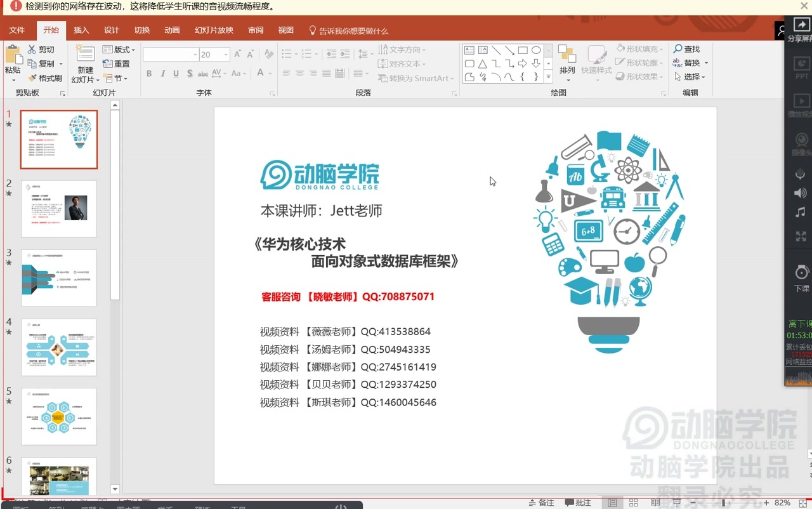Image resolution: width=812 pixels, height=509 pixels.
Task: Open the font name combo box
Action: pos(171,55)
